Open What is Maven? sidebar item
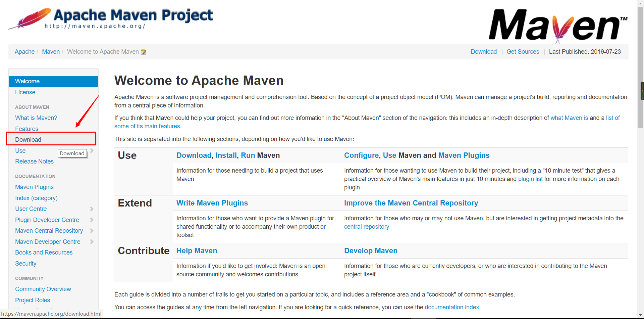 [36, 118]
